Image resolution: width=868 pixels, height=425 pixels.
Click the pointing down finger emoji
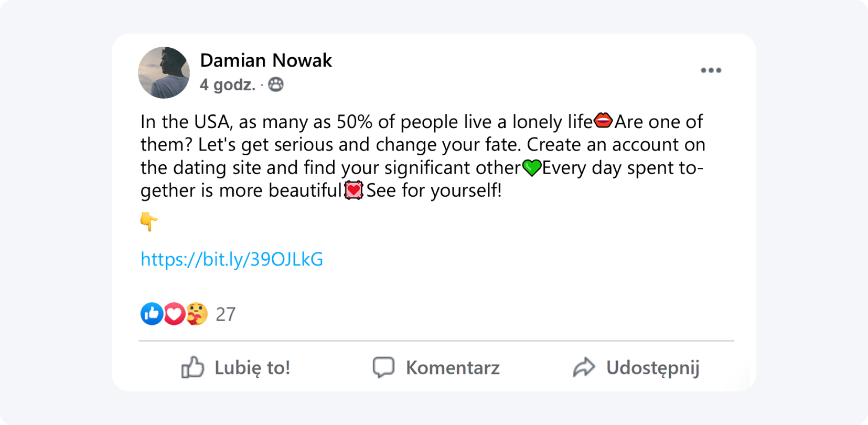click(148, 221)
